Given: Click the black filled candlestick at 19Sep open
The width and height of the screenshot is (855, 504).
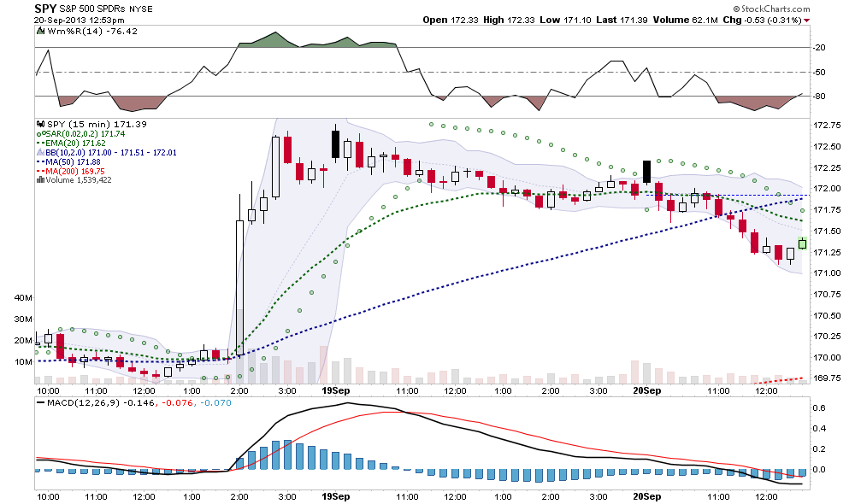Looking at the screenshot, I should pyautogui.click(x=335, y=144).
